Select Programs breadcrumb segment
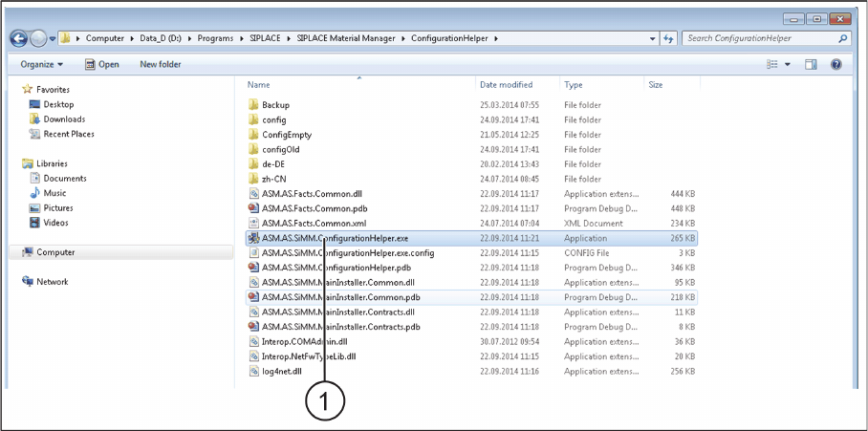Viewport: 868px width, 431px height. pos(215,39)
